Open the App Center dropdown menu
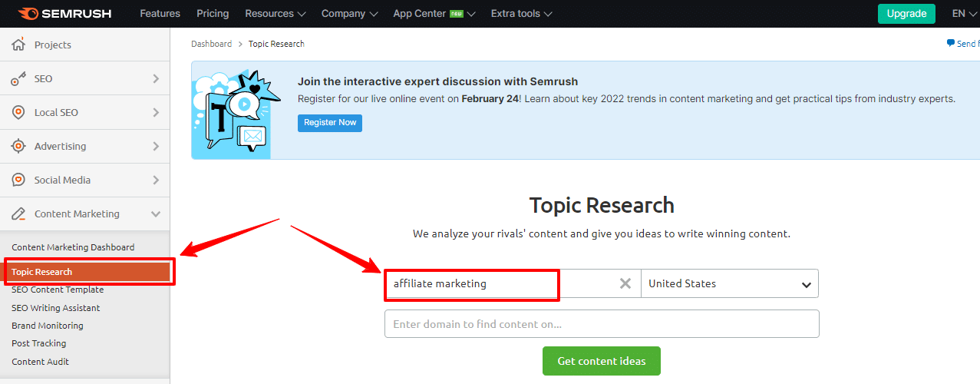Viewport: 980px width, 384px height. point(434,14)
